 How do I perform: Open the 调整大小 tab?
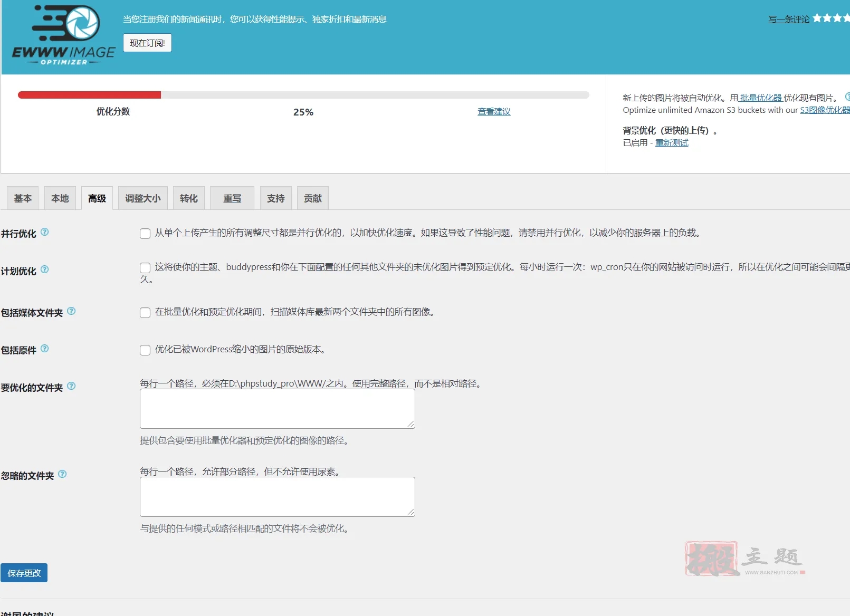[x=143, y=198]
